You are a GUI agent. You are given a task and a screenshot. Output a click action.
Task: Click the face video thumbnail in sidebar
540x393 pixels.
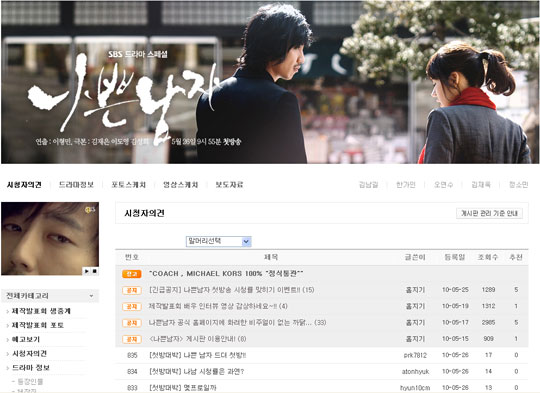click(50, 239)
